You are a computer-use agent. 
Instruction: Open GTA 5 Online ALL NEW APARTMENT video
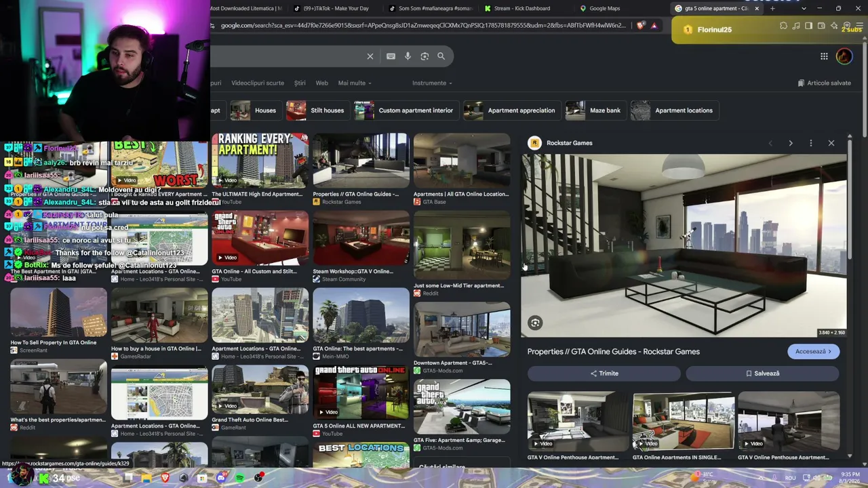(361, 393)
